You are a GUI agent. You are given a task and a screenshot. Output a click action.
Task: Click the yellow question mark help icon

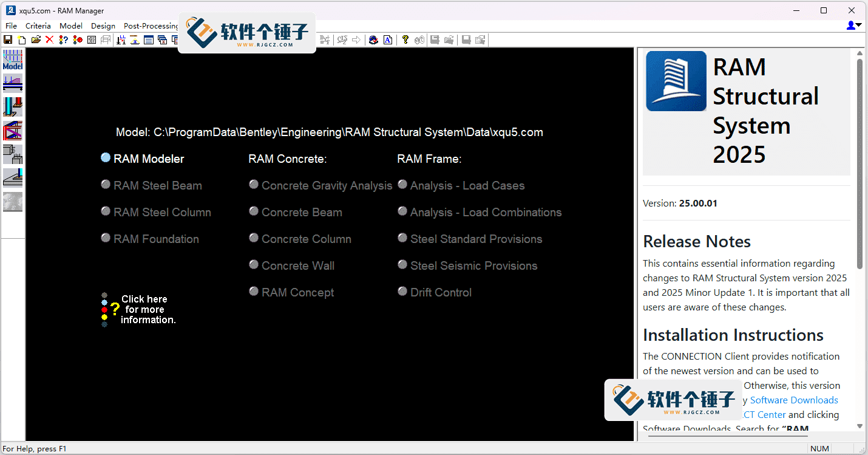(x=405, y=40)
